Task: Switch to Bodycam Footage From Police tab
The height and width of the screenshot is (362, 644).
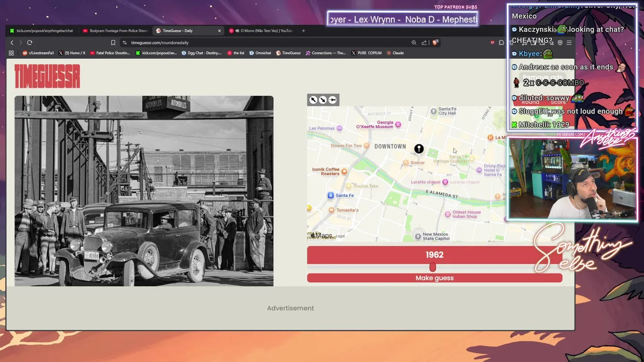Action: pyautogui.click(x=116, y=31)
